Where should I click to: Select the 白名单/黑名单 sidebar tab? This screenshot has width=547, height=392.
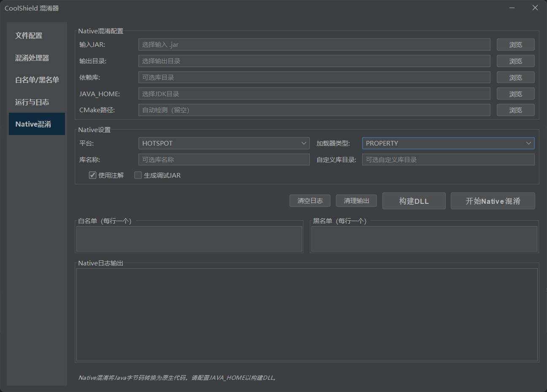click(37, 80)
